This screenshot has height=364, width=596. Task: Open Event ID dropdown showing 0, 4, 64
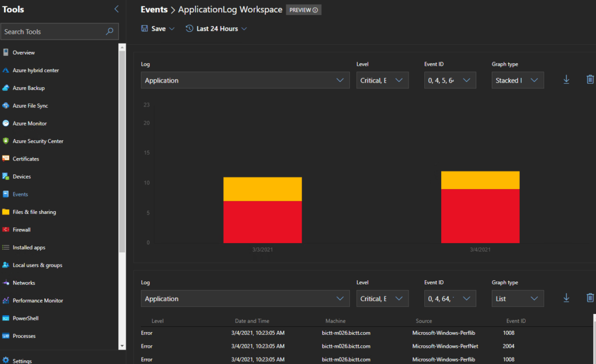point(450,299)
